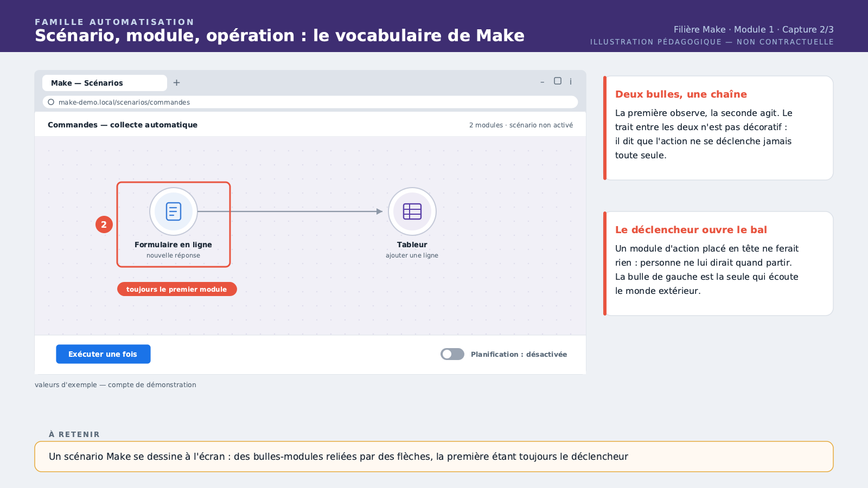Click the Formulaire en ligne module bubble

pos(174,211)
